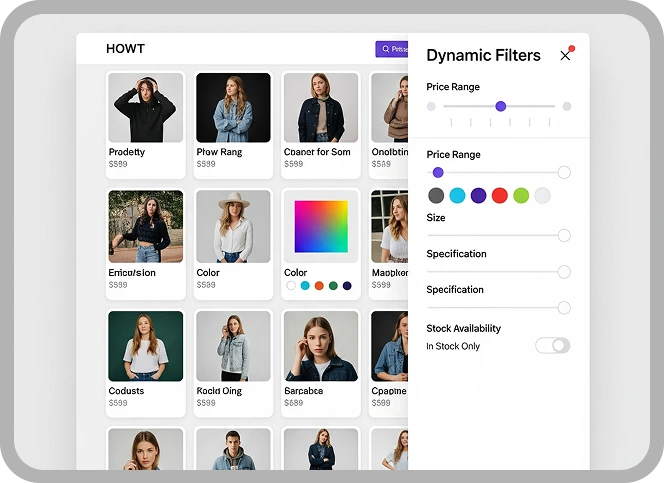Select white swatch under gradient Color card
664x483 pixels.
coord(291,286)
